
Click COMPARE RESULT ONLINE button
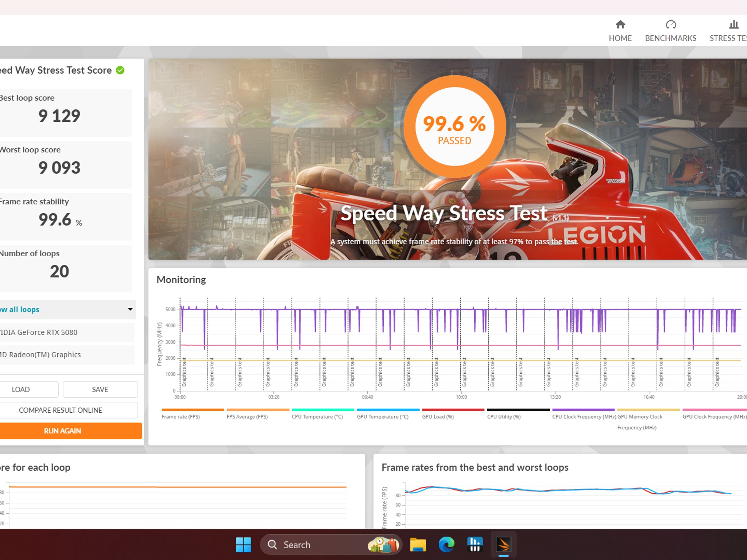(68, 410)
